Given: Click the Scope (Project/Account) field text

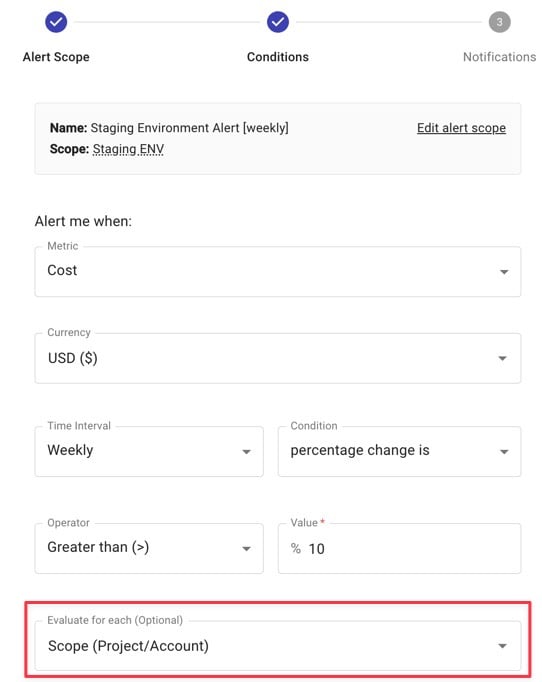Looking at the screenshot, I should click(128, 646).
